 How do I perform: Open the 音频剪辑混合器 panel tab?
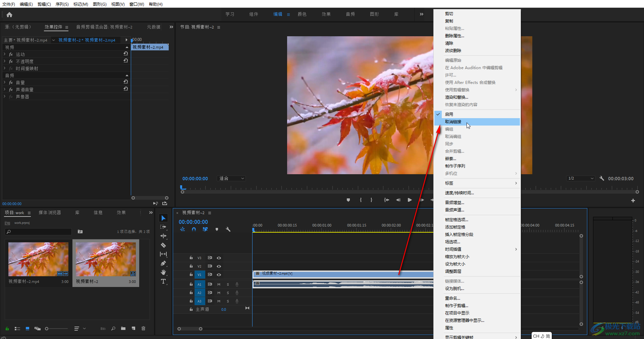(104, 27)
